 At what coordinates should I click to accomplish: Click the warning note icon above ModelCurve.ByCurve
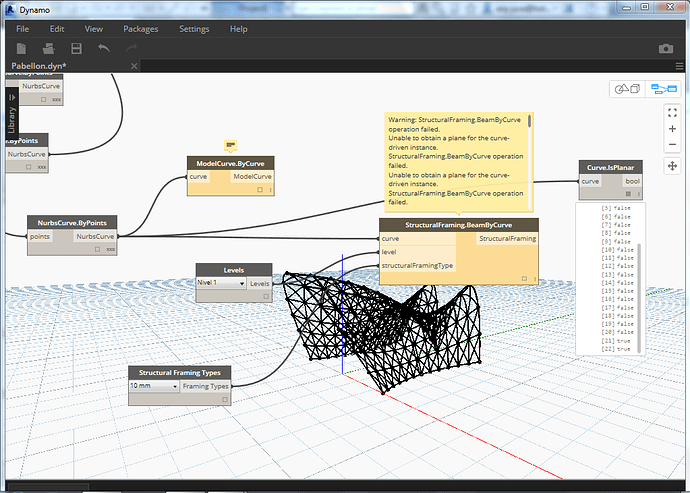(230, 145)
